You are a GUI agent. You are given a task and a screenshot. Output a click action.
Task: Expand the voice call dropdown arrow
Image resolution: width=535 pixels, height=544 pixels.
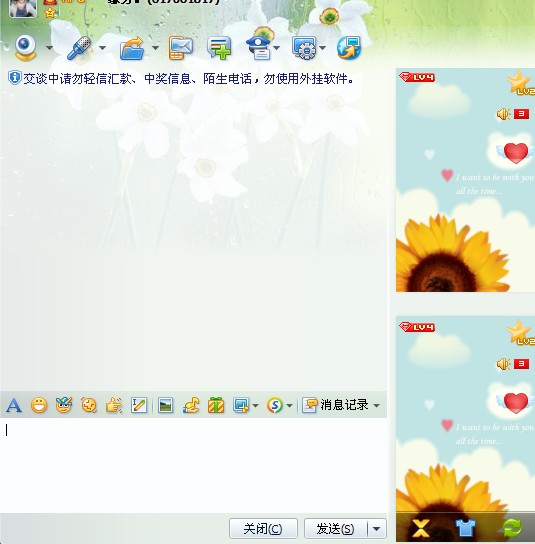point(102,48)
